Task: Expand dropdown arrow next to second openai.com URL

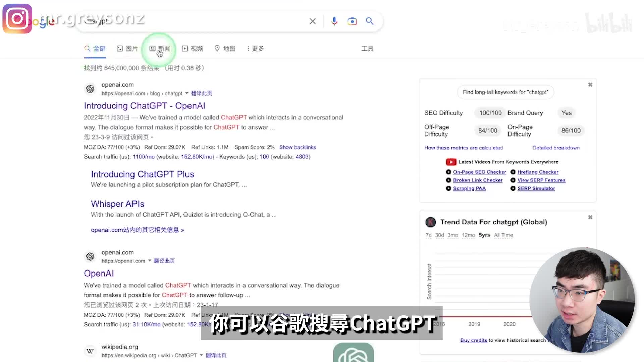Action: pos(150,260)
